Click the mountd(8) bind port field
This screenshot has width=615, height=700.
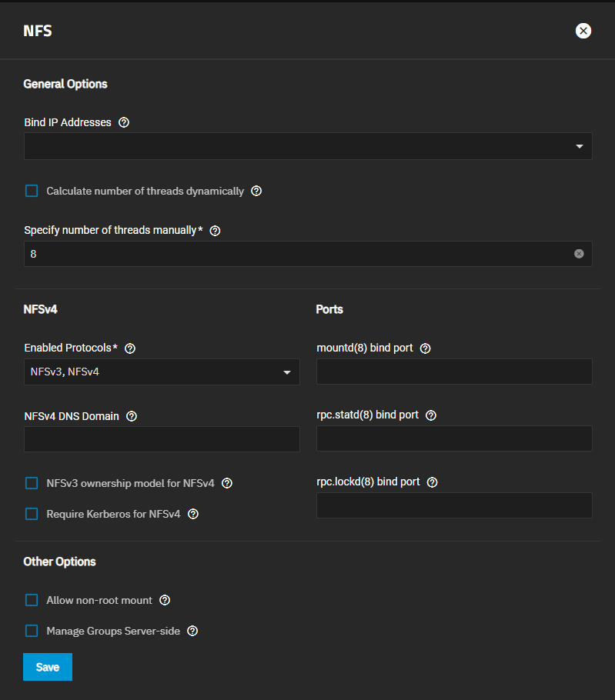point(454,372)
